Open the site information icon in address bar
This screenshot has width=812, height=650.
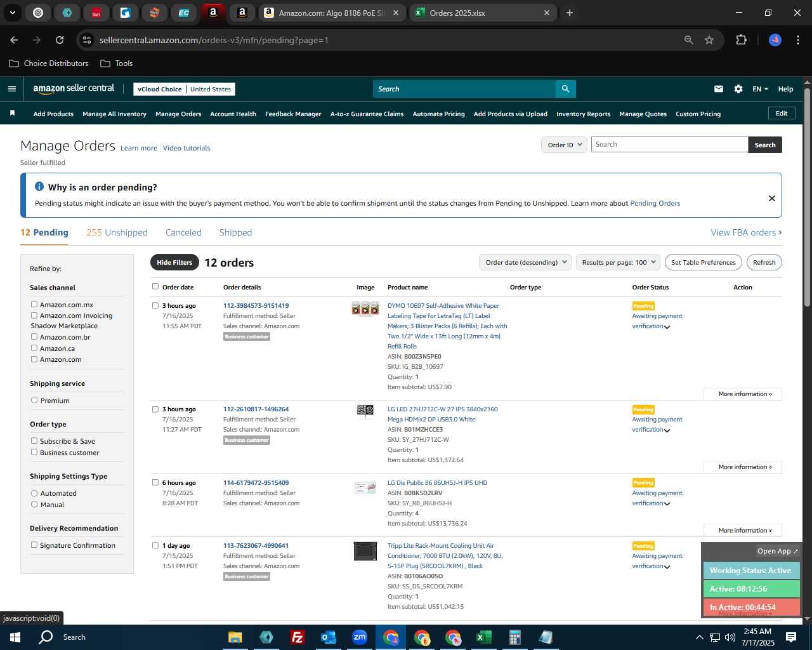[x=87, y=40]
